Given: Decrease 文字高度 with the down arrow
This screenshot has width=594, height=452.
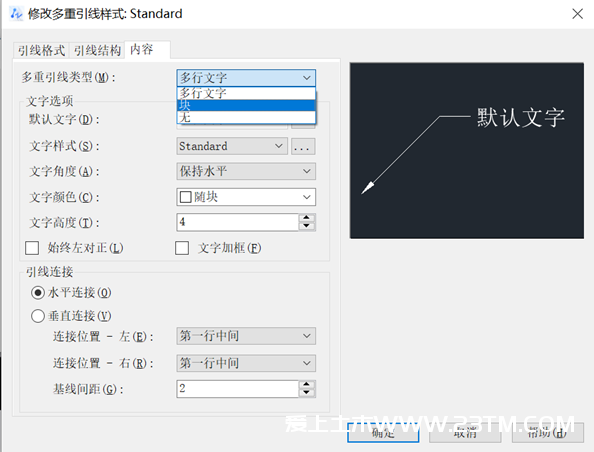Looking at the screenshot, I should click(x=307, y=226).
